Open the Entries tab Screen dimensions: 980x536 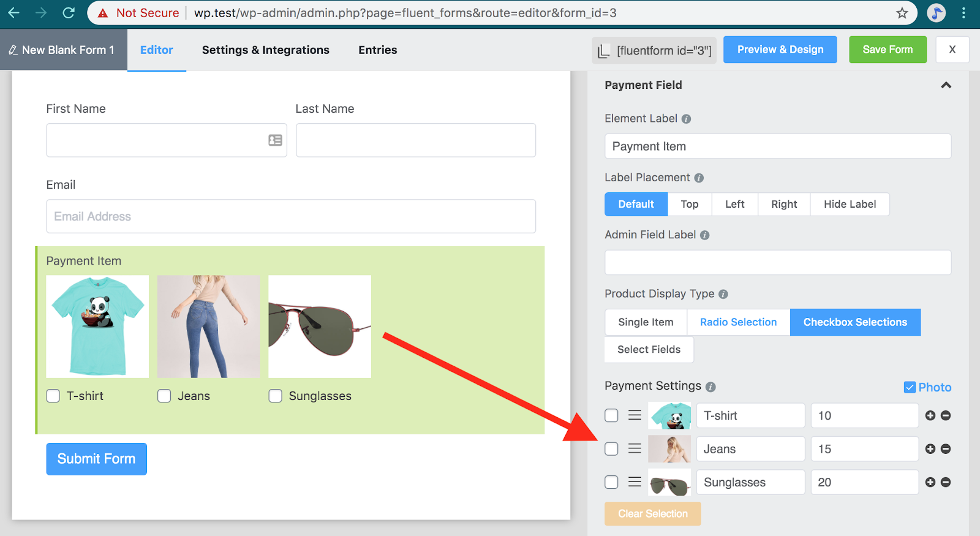point(378,50)
